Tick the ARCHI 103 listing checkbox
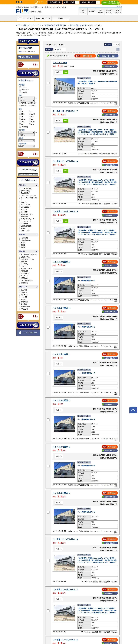The image size is (138, 644). [x=48, y=83]
